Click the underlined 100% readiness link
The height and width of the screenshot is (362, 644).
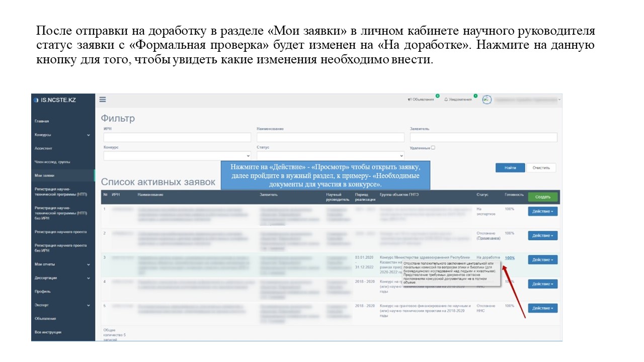click(x=510, y=258)
